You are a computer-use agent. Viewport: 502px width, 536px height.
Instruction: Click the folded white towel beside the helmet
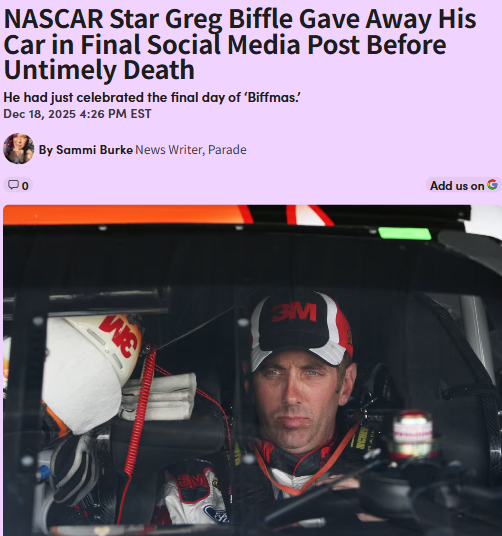[x=159, y=396]
